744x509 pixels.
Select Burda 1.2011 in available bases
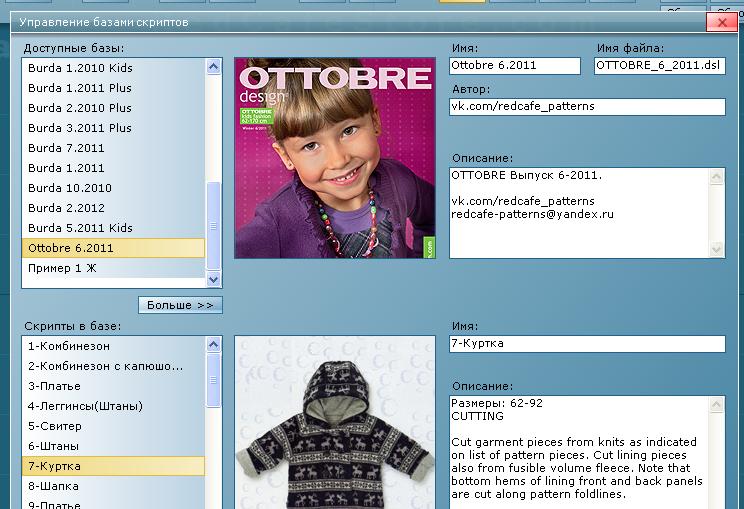pos(113,168)
